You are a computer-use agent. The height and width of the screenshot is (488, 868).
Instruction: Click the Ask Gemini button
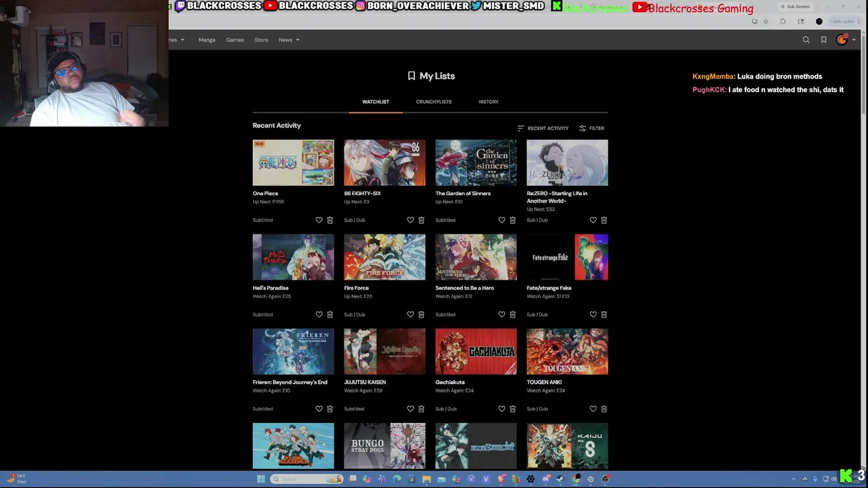click(x=795, y=7)
